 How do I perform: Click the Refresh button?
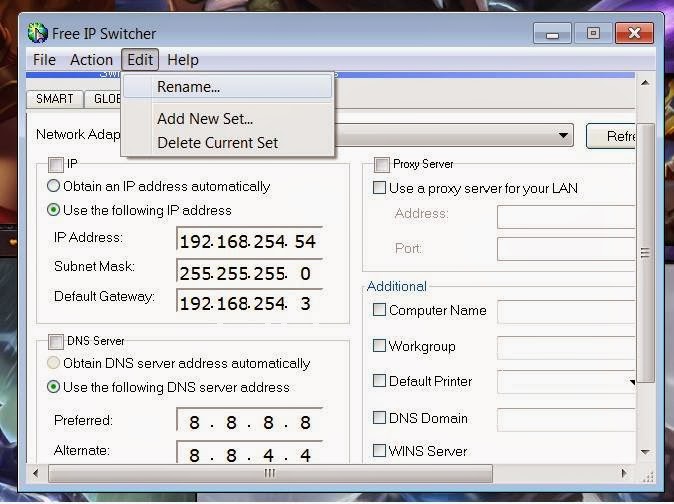click(x=611, y=136)
